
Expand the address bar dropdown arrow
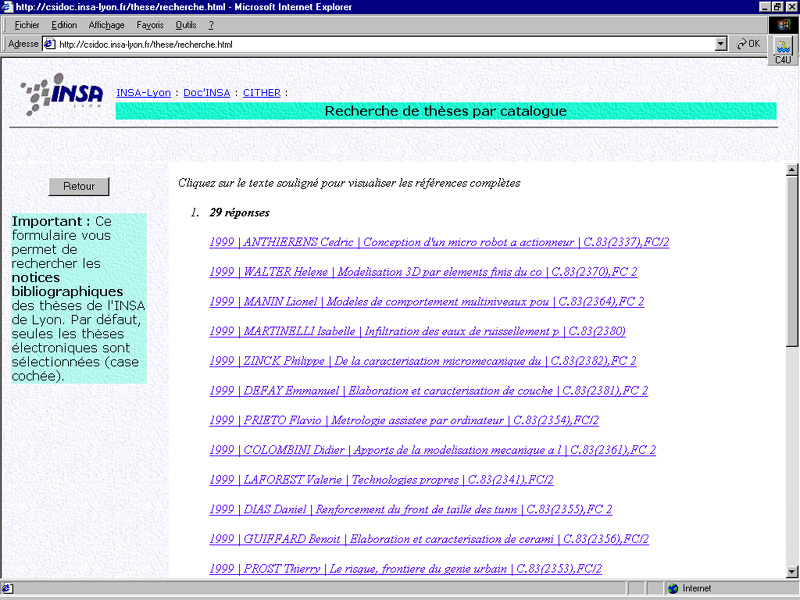coord(721,44)
